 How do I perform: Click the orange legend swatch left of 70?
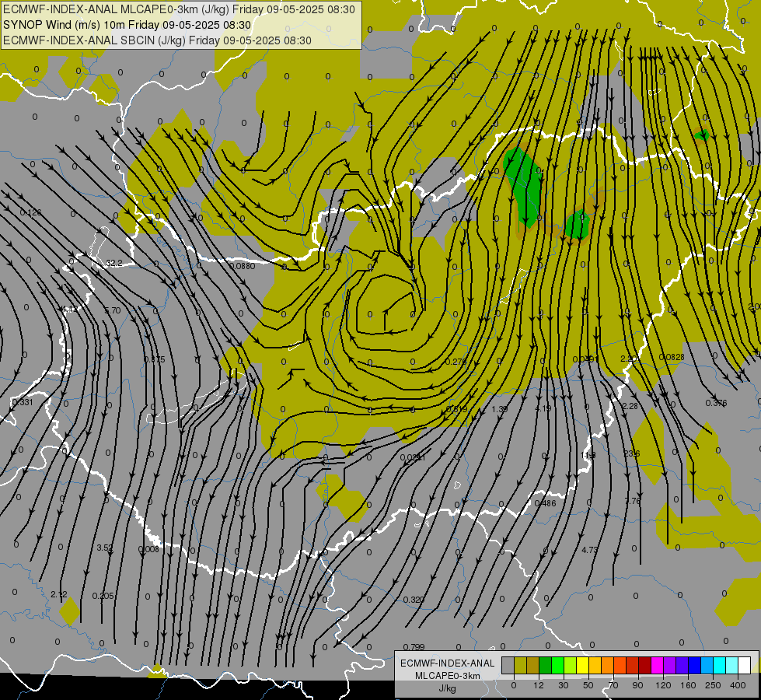608,665
